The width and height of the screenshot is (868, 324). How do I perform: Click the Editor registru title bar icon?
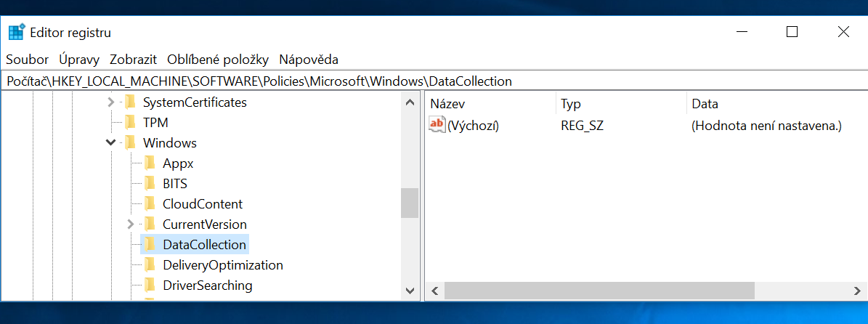(16, 32)
